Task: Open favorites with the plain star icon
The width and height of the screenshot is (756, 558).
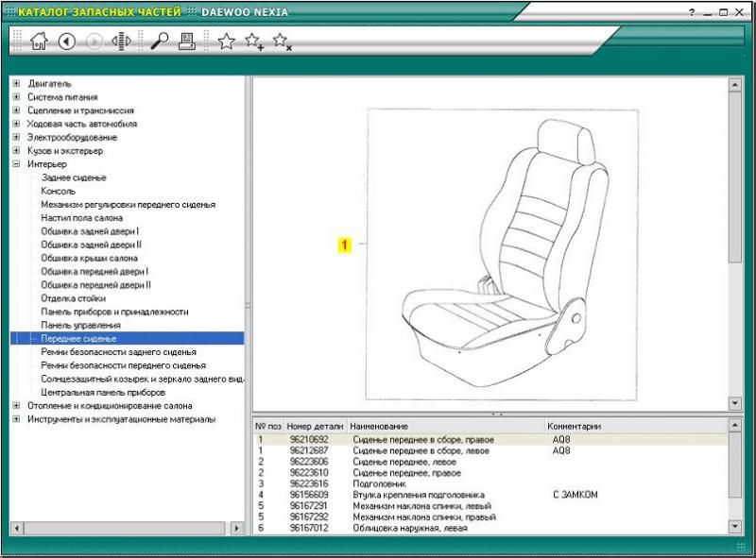Action: pyautogui.click(x=226, y=41)
